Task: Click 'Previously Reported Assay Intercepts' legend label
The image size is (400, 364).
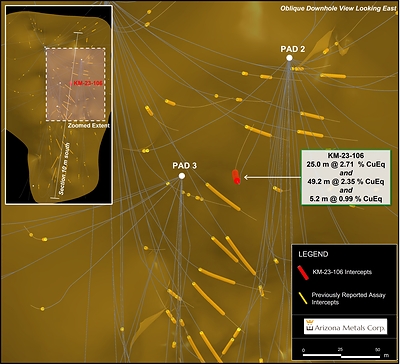Action: click(348, 298)
